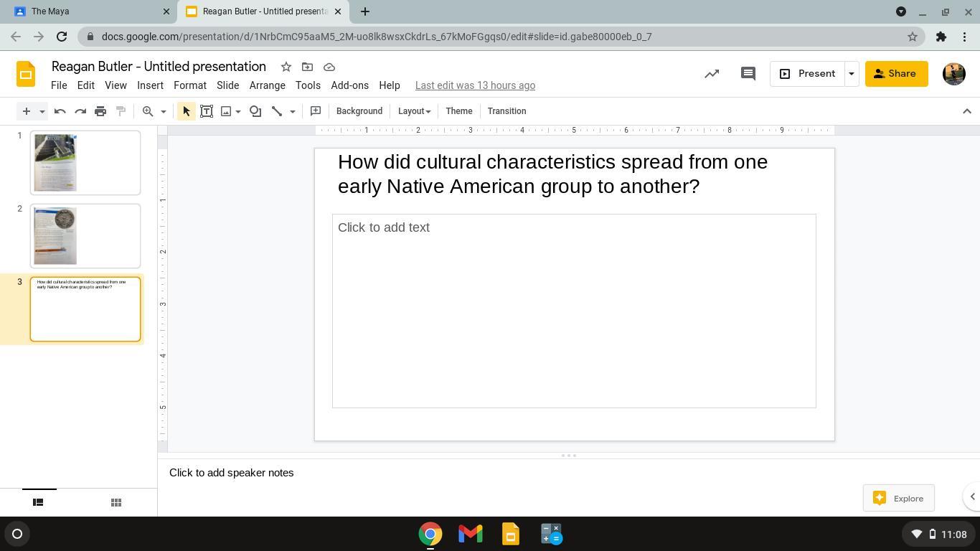Screen dimensions: 980x551
Task: Open the Present options dropdown arrow
Action: point(852,74)
